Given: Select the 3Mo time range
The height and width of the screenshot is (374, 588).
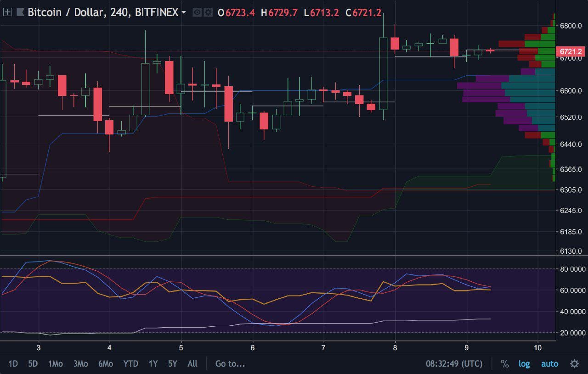Looking at the screenshot, I should 80,364.
